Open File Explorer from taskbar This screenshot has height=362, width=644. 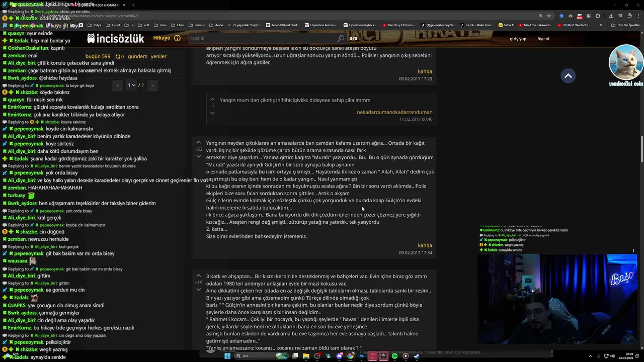(x=306, y=356)
